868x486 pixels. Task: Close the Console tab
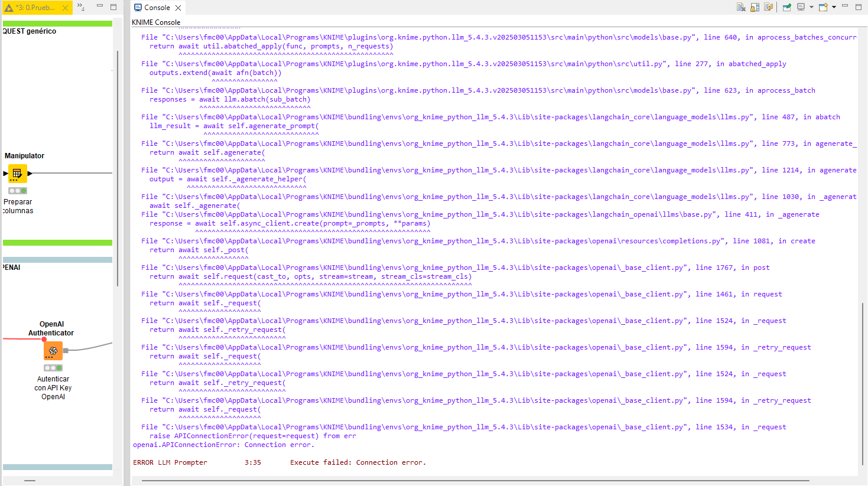178,8
